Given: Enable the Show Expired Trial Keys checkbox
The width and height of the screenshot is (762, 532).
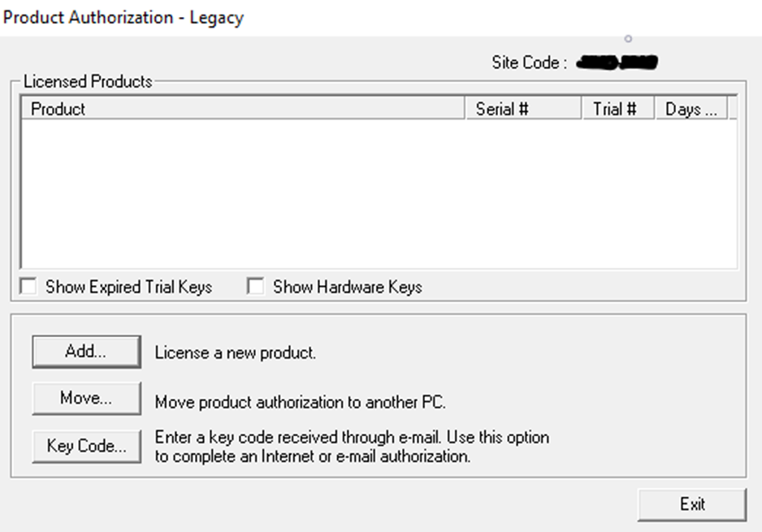Looking at the screenshot, I should (28, 286).
